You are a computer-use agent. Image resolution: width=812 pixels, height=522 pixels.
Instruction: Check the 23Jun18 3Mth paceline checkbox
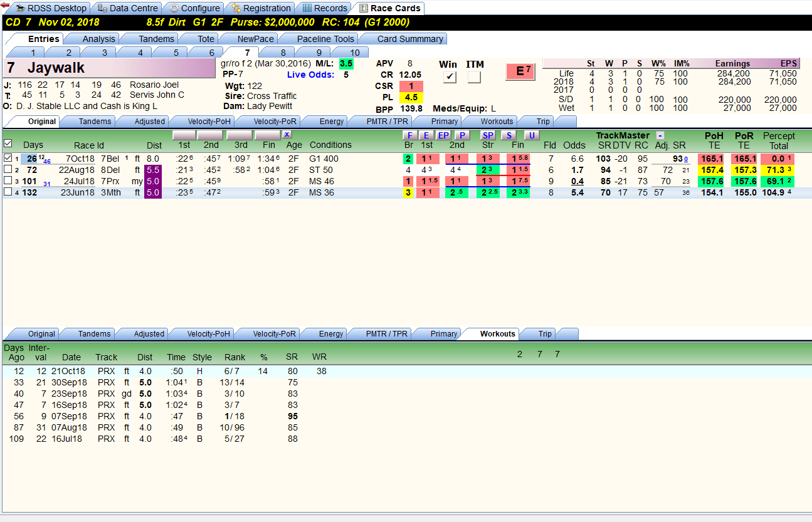click(x=8, y=192)
